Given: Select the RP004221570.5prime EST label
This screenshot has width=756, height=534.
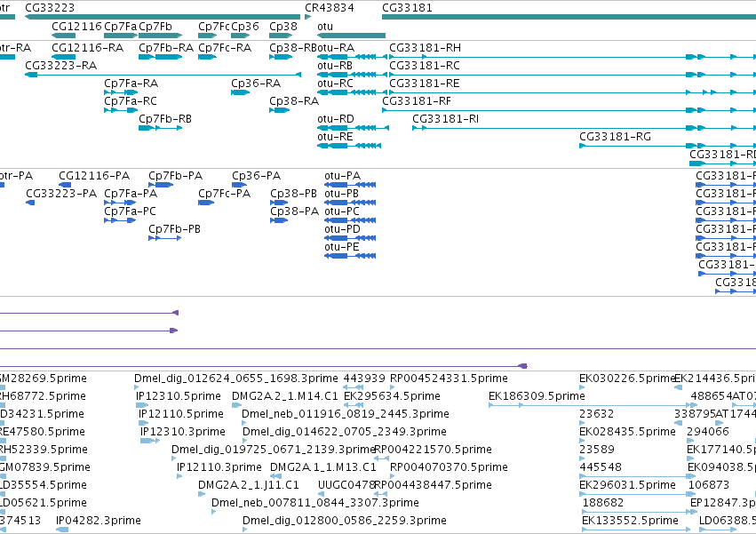Looking at the screenshot, I should (433, 450).
